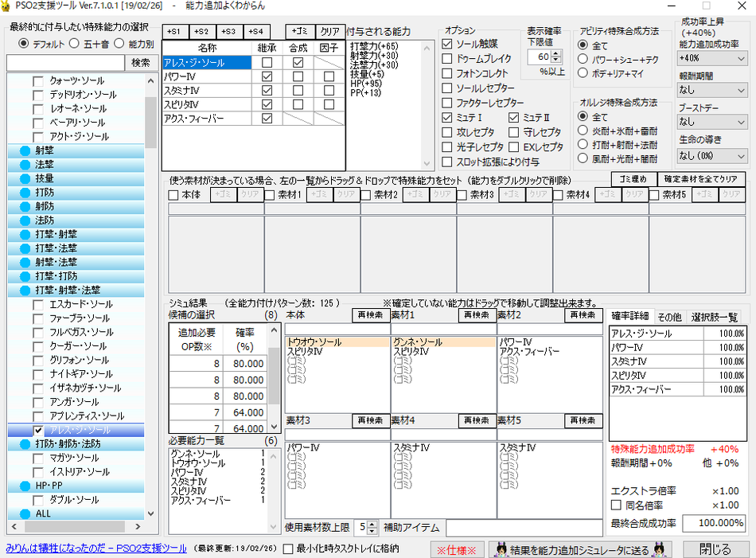Uncheck the ソール触媒 option
The image size is (756, 558).
tap(447, 44)
